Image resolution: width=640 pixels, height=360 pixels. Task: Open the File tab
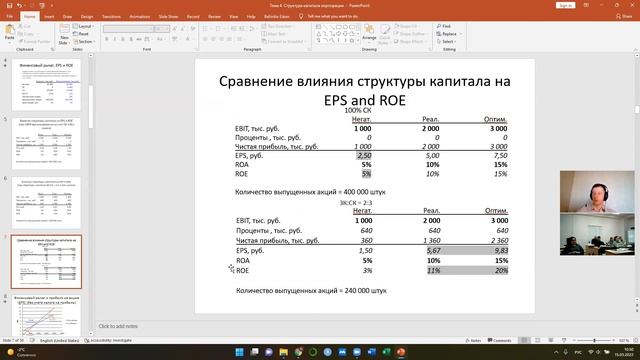tap(10, 16)
